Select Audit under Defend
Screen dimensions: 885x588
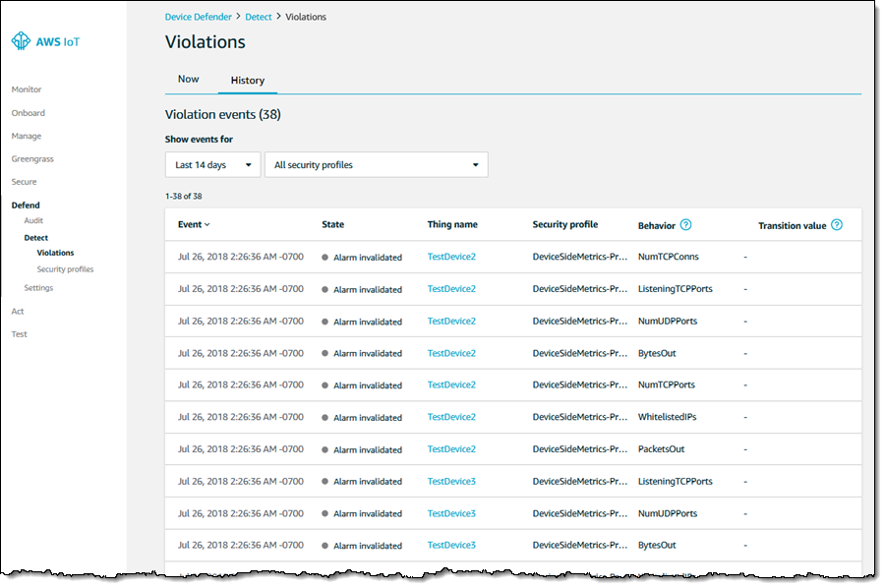pos(33,221)
